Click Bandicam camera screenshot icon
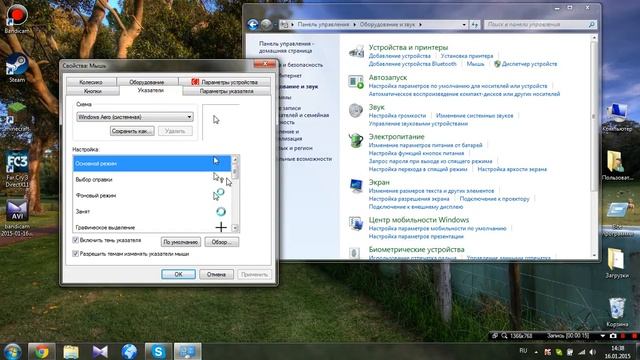The width and height of the screenshot is (640, 360). 613,336
